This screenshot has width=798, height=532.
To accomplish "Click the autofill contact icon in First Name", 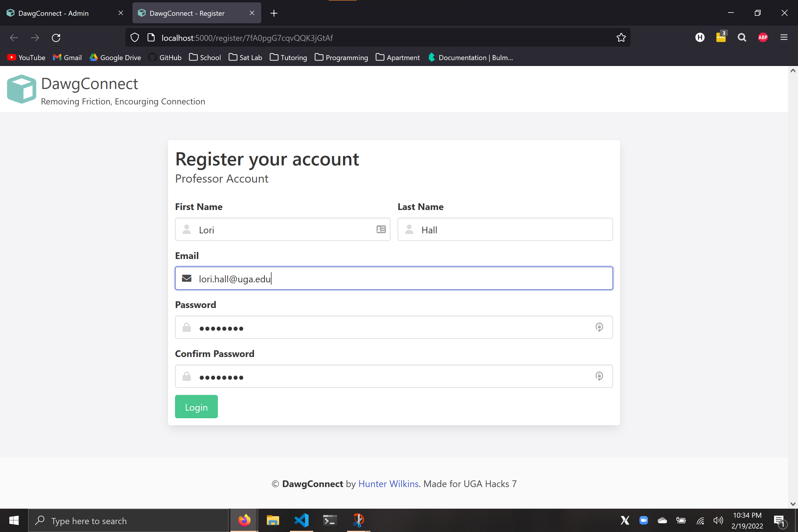I will (381, 229).
